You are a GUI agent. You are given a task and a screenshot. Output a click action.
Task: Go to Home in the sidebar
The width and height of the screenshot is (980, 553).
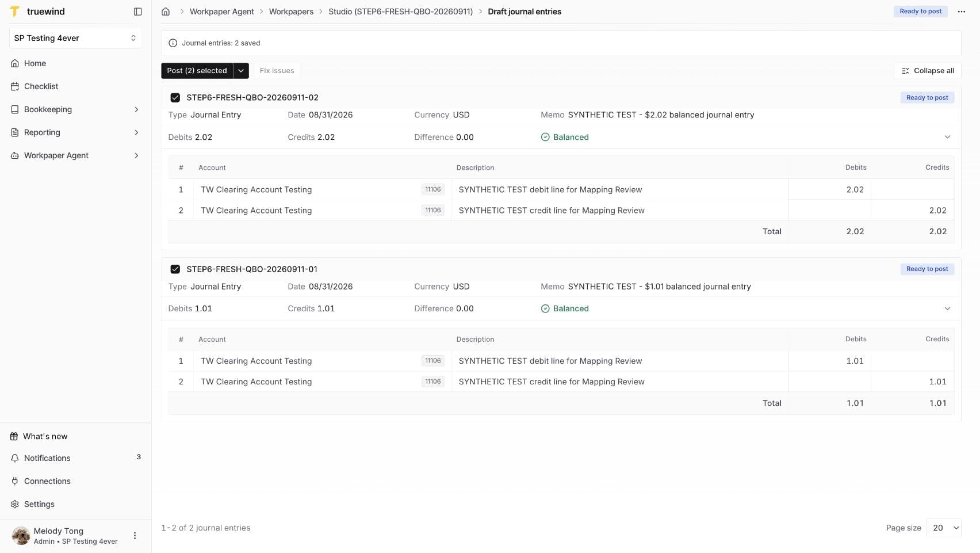pos(75,63)
